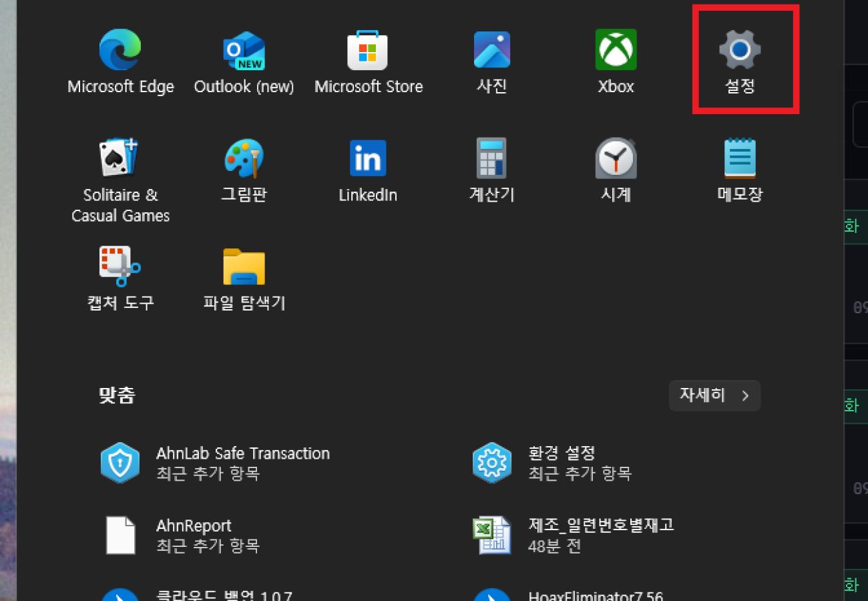The height and width of the screenshot is (601, 868).
Task: Launch 그림판 (Paint)
Action: [244, 171]
